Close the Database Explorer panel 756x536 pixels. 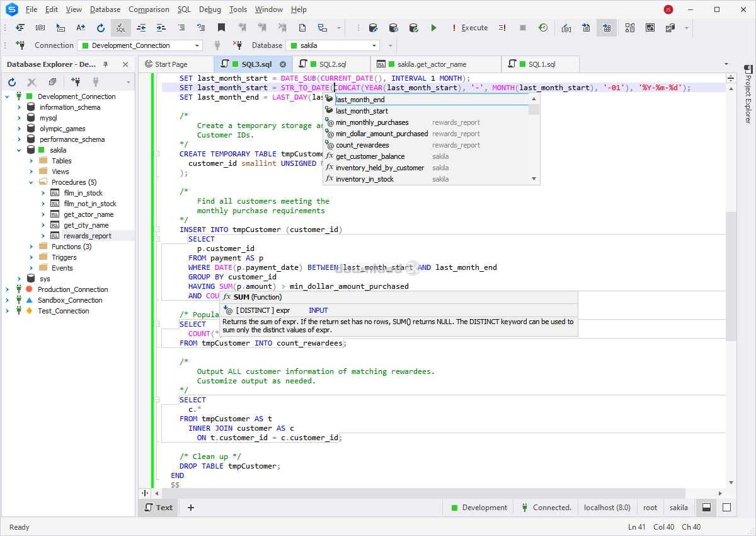(125, 64)
